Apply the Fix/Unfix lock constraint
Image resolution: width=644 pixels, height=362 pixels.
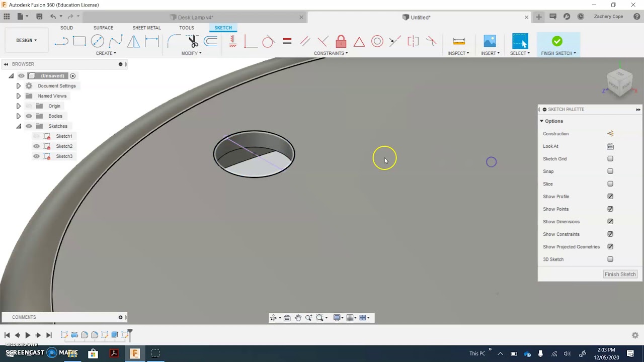(341, 41)
